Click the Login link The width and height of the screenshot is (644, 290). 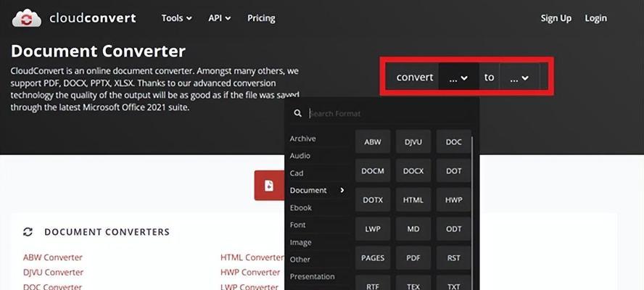click(595, 18)
